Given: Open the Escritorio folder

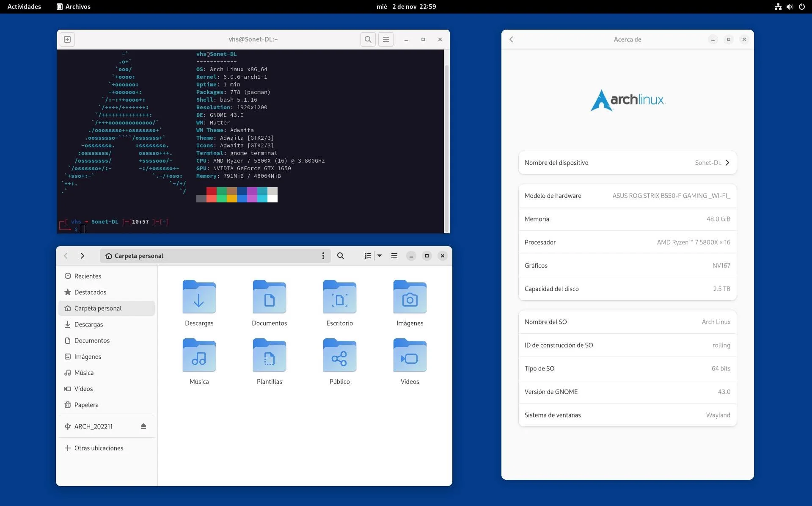Looking at the screenshot, I should 340,303.
